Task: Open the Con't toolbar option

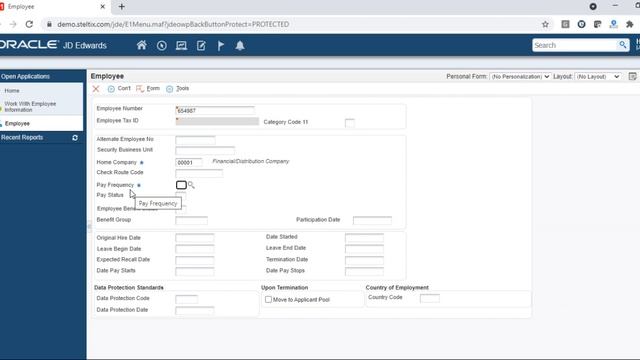Action: [119, 89]
